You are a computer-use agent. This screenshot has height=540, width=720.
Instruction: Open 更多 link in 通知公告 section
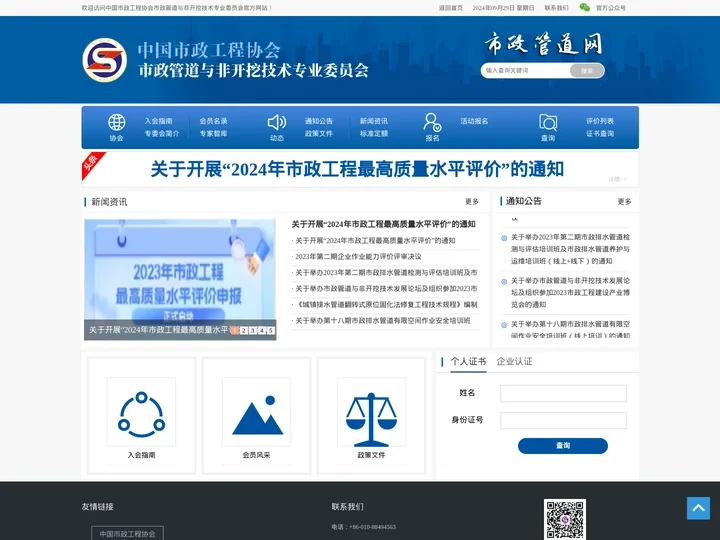(x=624, y=202)
